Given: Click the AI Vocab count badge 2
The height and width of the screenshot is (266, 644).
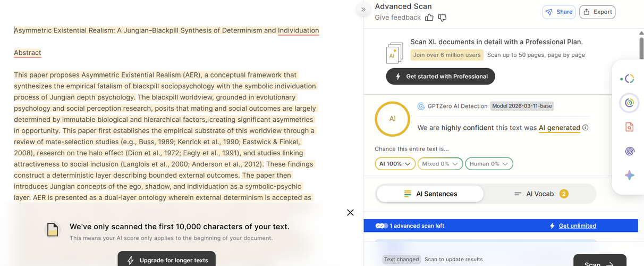Looking at the screenshot, I should tap(564, 194).
